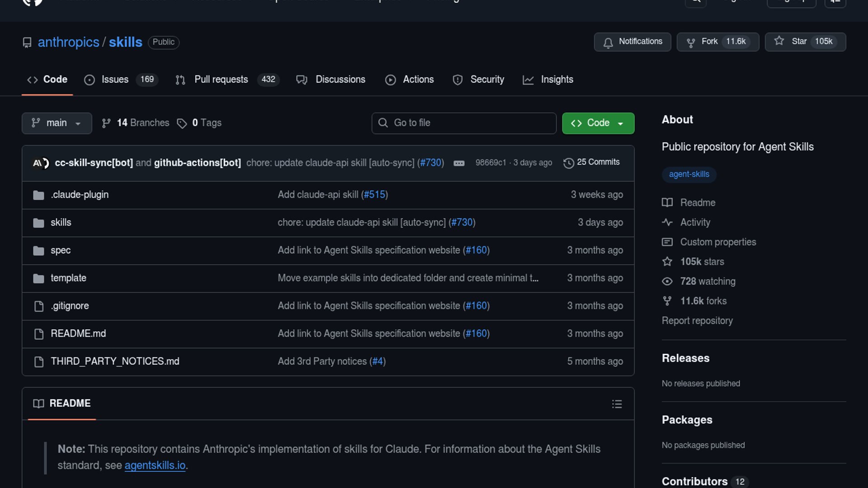Viewport: 868px width, 488px height.
Task: Open the THIRD_PARTY_NOTICES.md file
Action: point(115,361)
